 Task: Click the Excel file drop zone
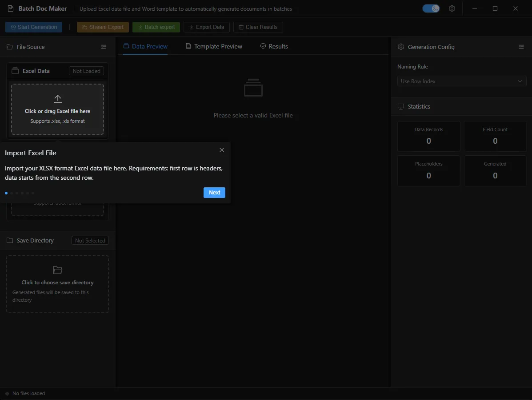point(58,109)
